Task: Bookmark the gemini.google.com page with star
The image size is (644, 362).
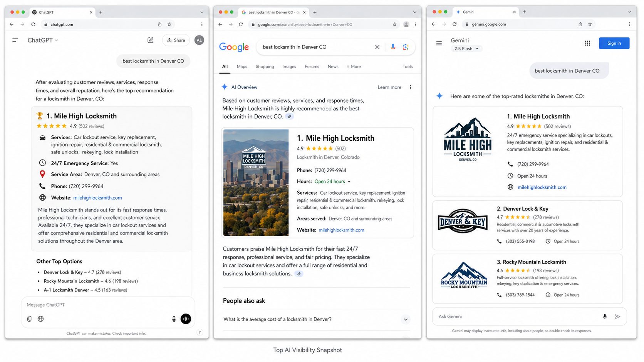Action: click(590, 24)
